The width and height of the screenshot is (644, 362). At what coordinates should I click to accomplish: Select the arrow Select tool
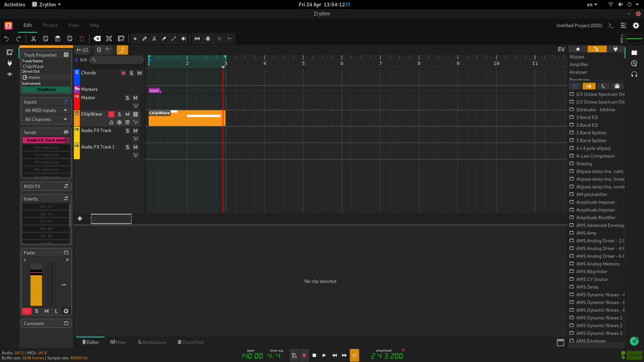(135, 39)
